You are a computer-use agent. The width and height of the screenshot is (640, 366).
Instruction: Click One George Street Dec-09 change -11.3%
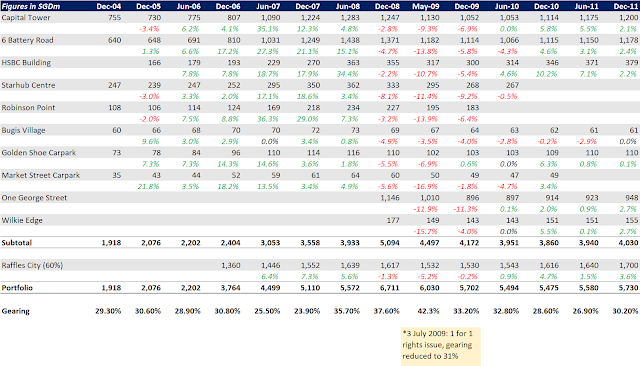pos(465,209)
